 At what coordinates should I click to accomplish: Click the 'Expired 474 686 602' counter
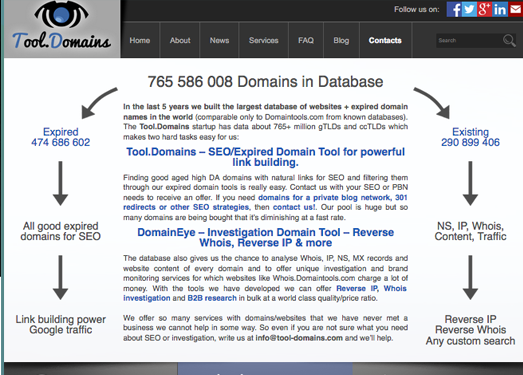pos(61,137)
